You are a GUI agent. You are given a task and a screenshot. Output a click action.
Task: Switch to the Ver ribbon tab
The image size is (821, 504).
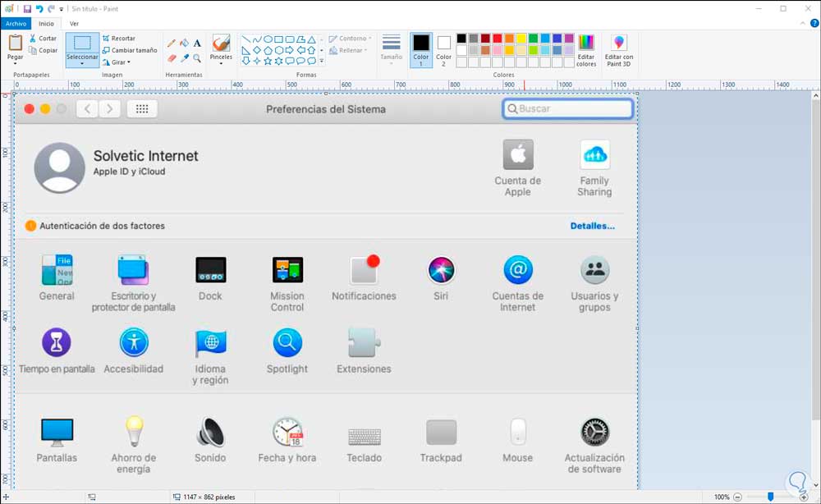[x=75, y=24]
